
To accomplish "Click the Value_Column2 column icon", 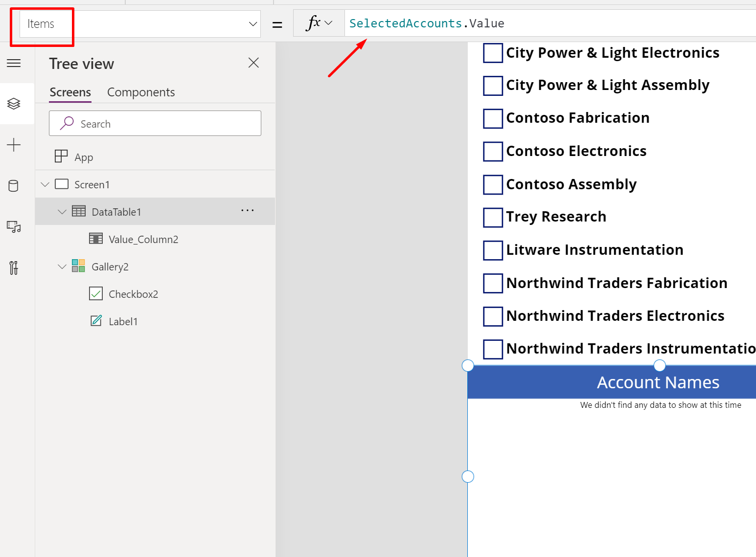I will click(x=96, y=239).
